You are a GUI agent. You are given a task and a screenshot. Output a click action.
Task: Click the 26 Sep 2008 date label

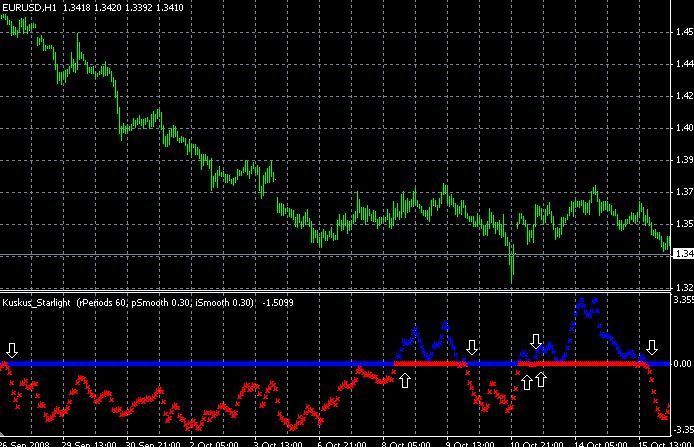point(23,443)
